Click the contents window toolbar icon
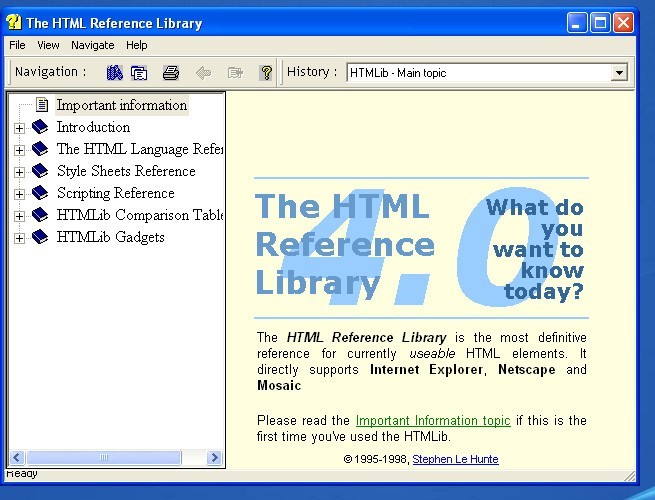 click(x=139, y=73)
